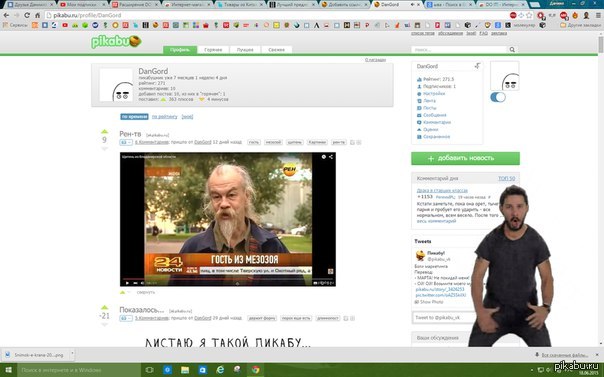Click the video progress bar
This screenshot has height=377, width=604.
tap(227, 278)
